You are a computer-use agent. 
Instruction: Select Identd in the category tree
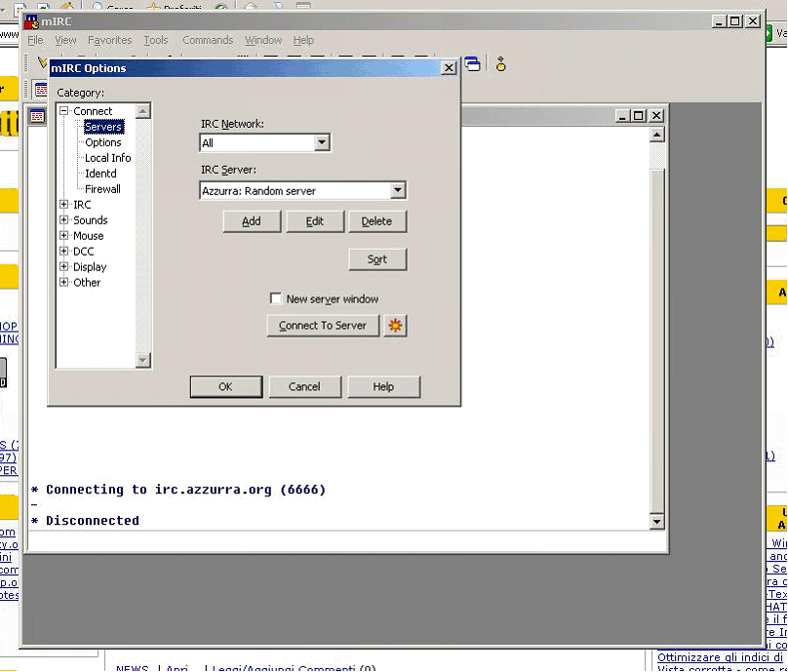pyautogui.click(x=100, y=174)
